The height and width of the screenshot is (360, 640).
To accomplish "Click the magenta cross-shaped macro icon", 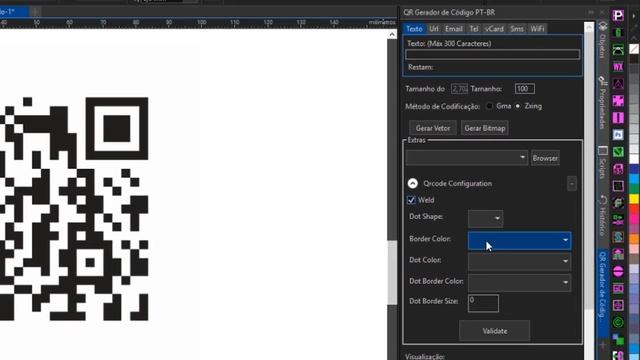I will (x=618, y=101).
